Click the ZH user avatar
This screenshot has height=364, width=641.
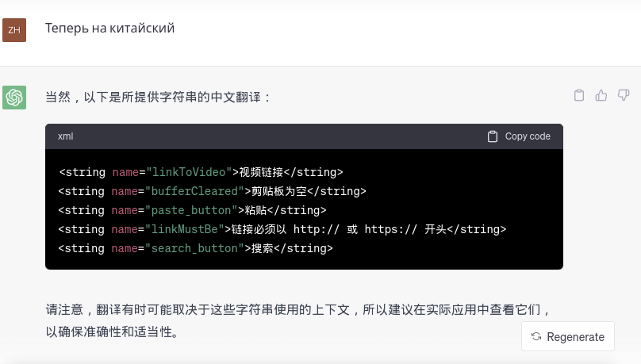pos(14,30)
